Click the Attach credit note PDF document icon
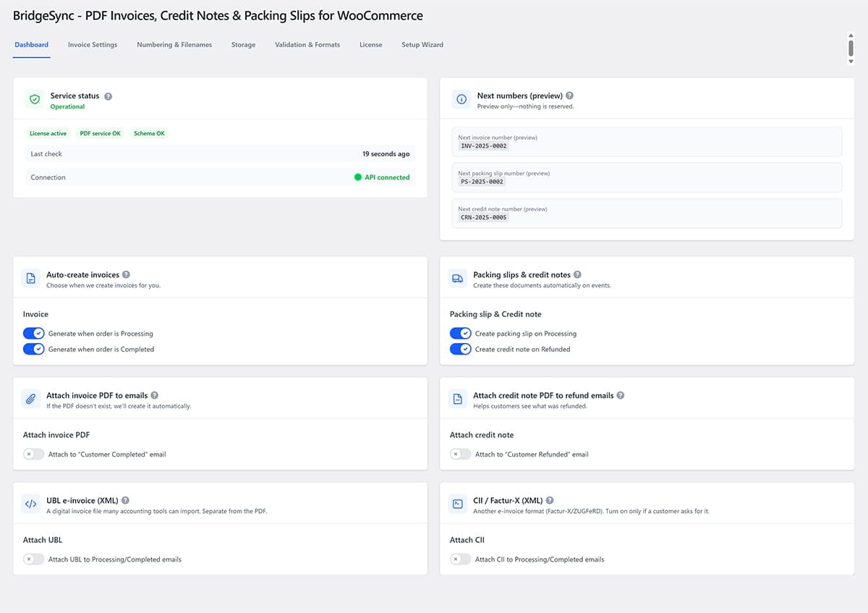This screenshot has width=868, height=613. click(x=456, y=399)
